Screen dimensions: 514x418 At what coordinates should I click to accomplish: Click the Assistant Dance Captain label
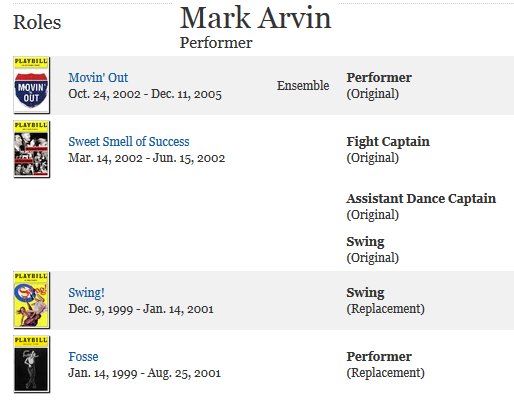coord(421,198)
